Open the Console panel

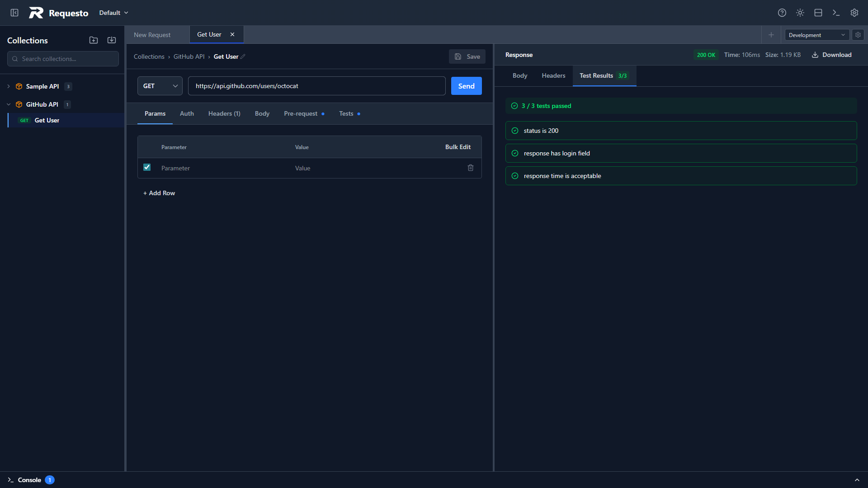[x=30, y=480]
